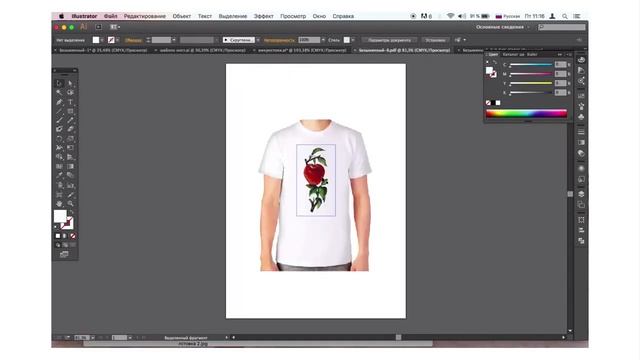The image size is (640, 360).
Task: Click the 'Установки' button
Action: pyautogui.click(x=436, y=40)
